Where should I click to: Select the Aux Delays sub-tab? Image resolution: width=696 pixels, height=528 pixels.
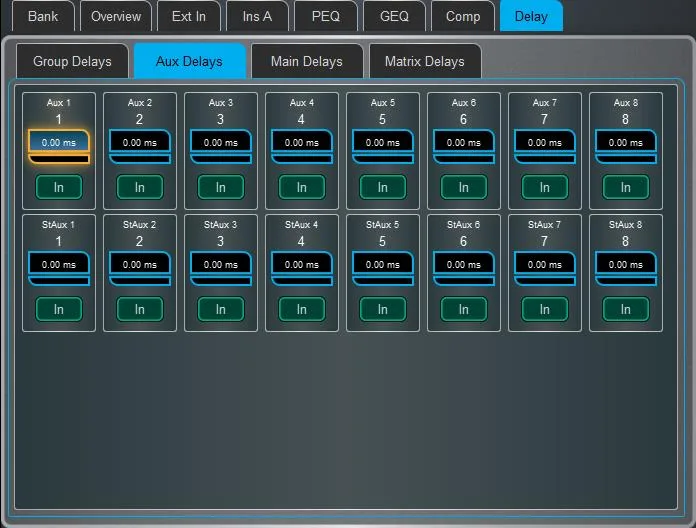tap(190, 61)
